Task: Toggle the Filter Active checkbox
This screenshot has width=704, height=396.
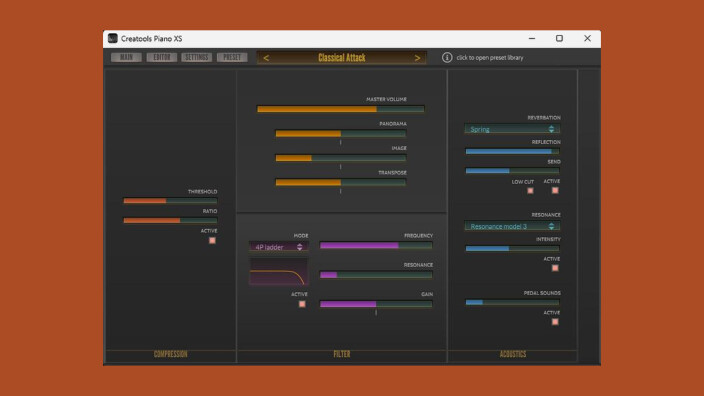Action: pyautogui.click(x=302, y=304)
